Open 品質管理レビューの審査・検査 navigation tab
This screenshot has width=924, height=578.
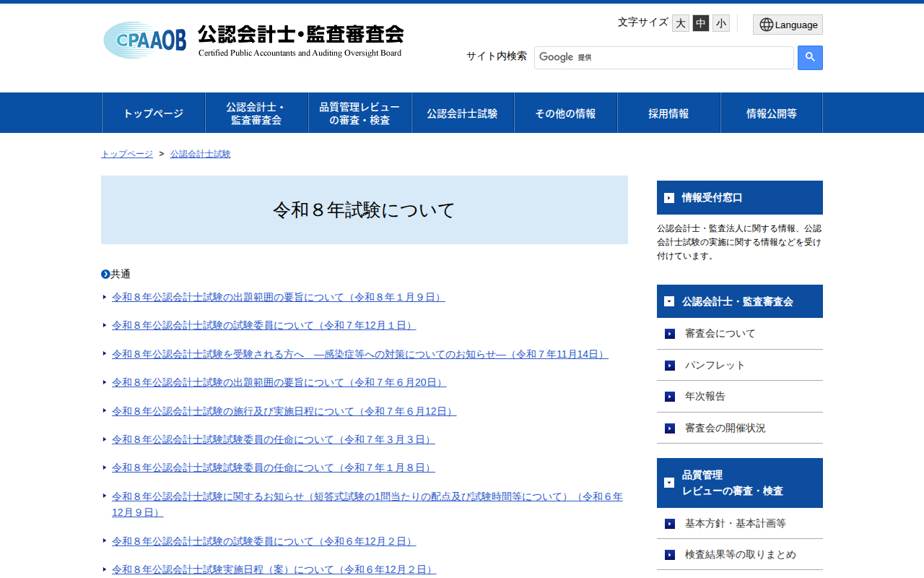coord(359,113)
